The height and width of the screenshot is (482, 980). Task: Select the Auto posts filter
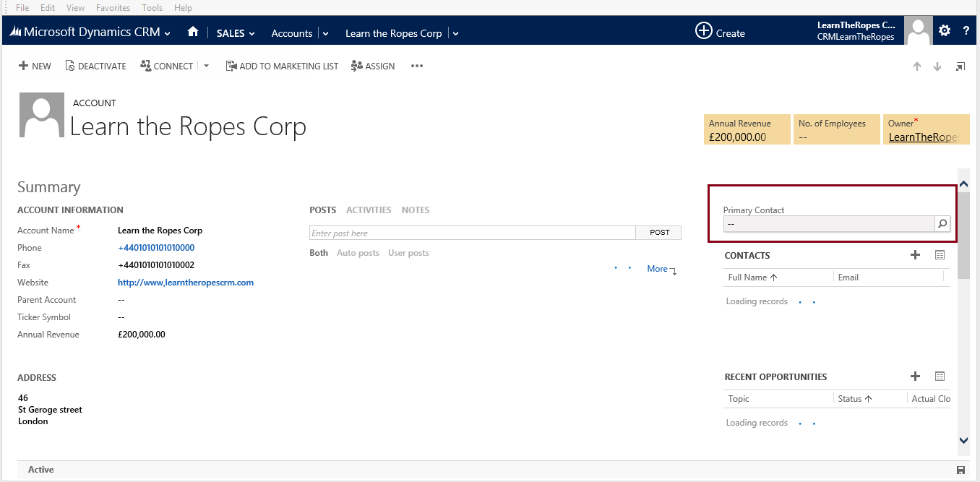[358, 252]
